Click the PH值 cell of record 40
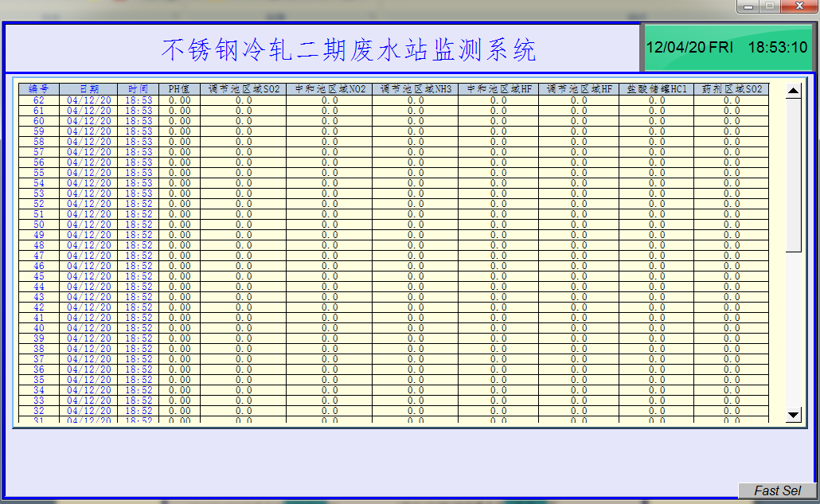820x504 pixels. point(179,328)
